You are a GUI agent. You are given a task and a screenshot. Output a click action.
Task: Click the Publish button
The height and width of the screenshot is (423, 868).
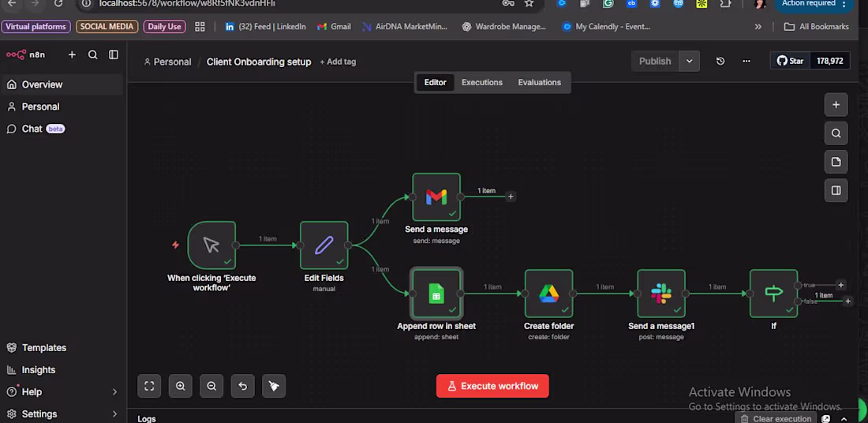(x=655, y=61)
